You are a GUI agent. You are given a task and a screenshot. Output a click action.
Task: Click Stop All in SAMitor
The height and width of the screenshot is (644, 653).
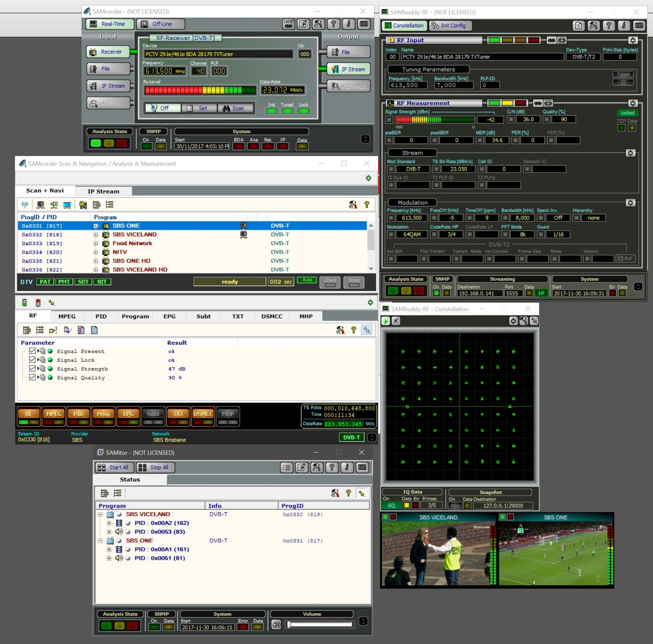pyautogui.click(x=155, y=467)
